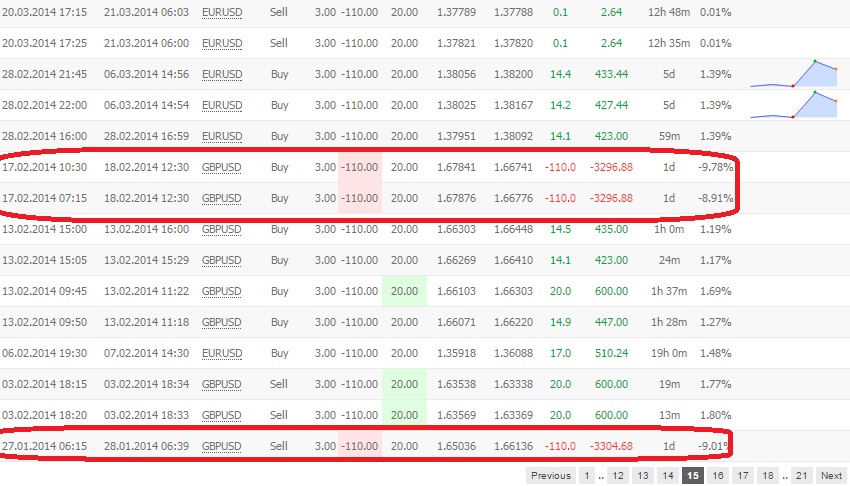This screenshot has height=486, width=850.
Task: Open page 14 of trade history
Action: click(x=668, y=475)
